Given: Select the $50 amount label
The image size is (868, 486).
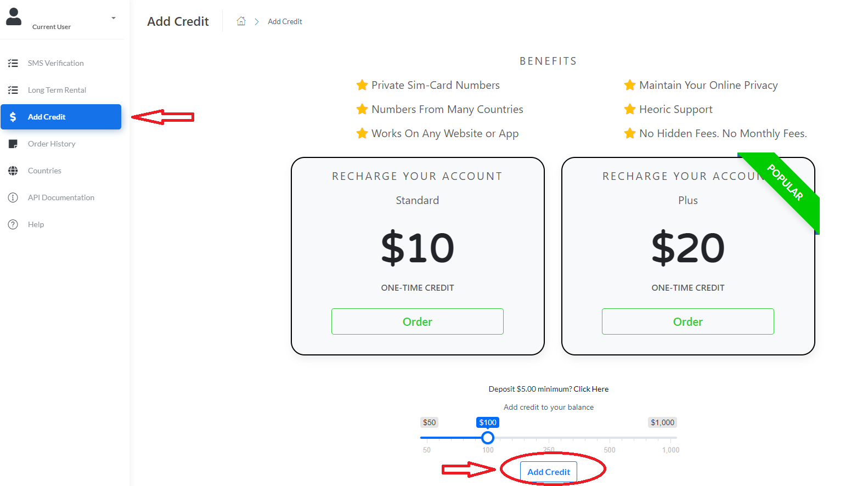Looking at the screenshot, I should tap(429, 422).
